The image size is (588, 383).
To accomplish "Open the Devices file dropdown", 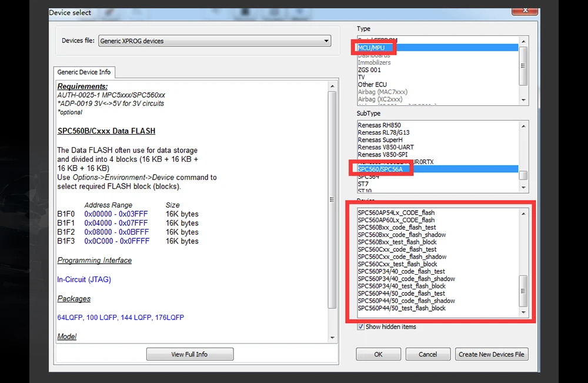I will pyautogui.click(x=215, y=41).
